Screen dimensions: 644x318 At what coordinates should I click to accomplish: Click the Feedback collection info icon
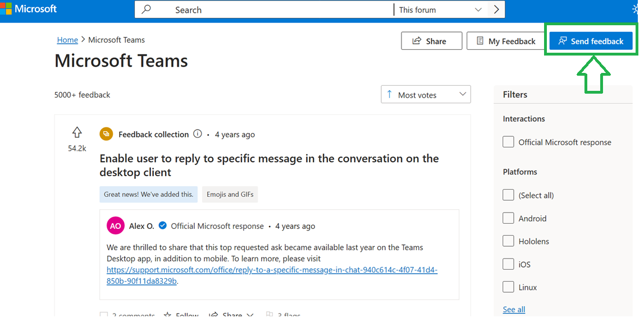198,134
